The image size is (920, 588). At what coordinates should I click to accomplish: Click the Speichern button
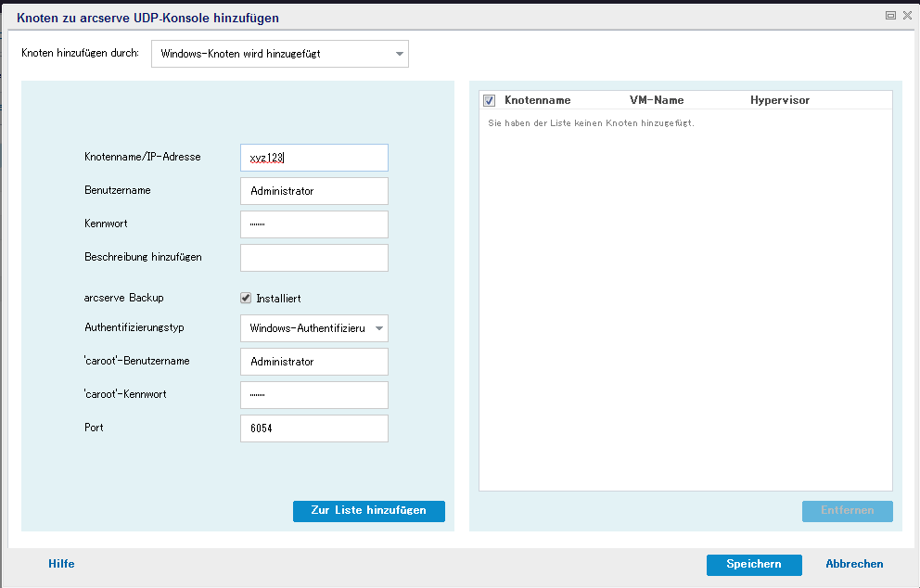753,564
